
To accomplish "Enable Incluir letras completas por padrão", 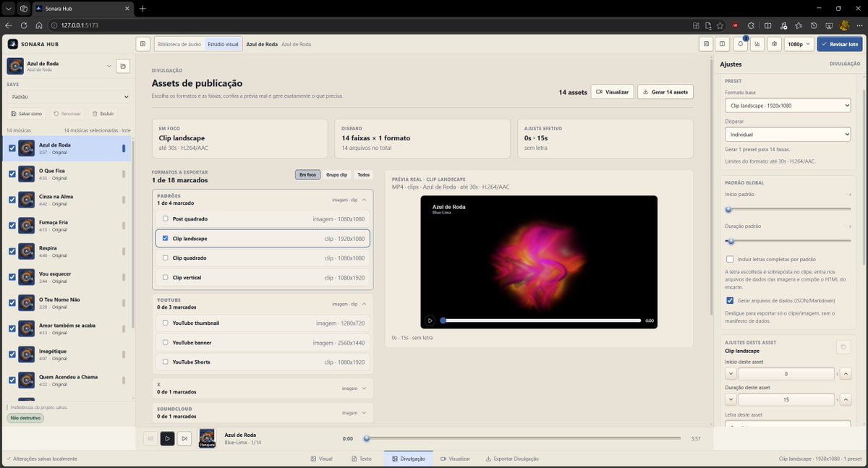I will point(730,259).
